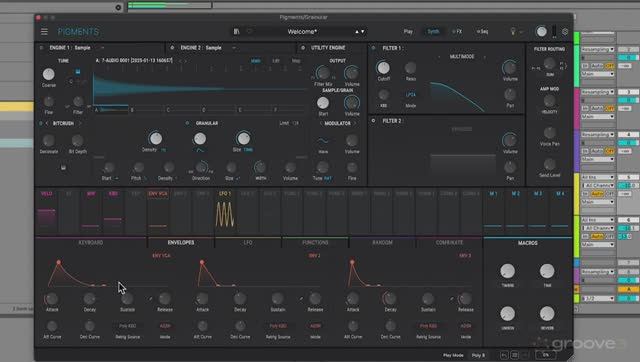The width and height of the screenshot is (640, 362).
Task: Open the lightbulb sound design tips
Action: coord(513,31)
